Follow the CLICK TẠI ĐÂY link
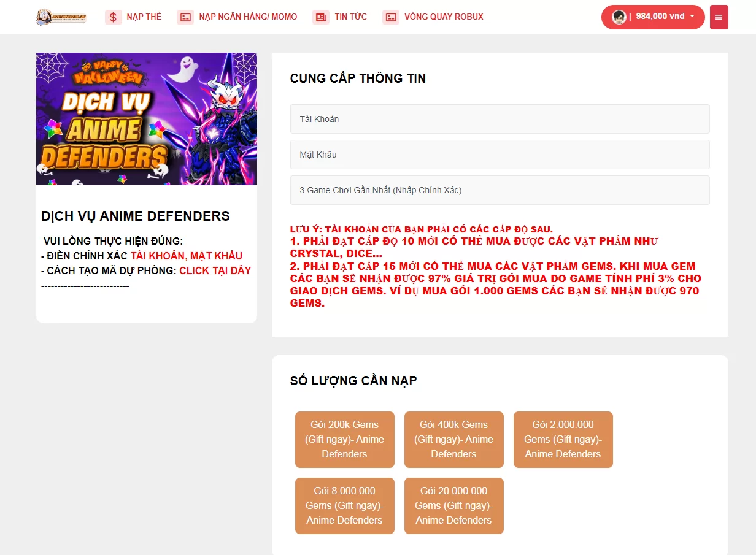The image size is (756, 555). (215, 270)
